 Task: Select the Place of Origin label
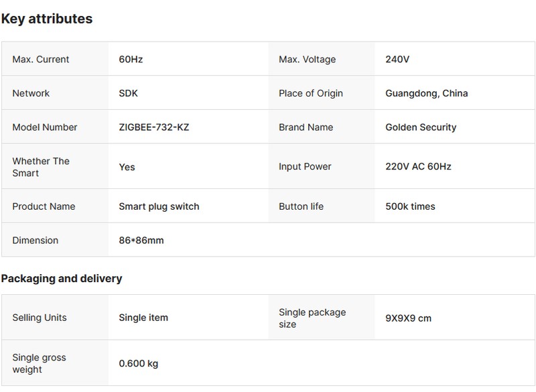[x=310, y=93]
